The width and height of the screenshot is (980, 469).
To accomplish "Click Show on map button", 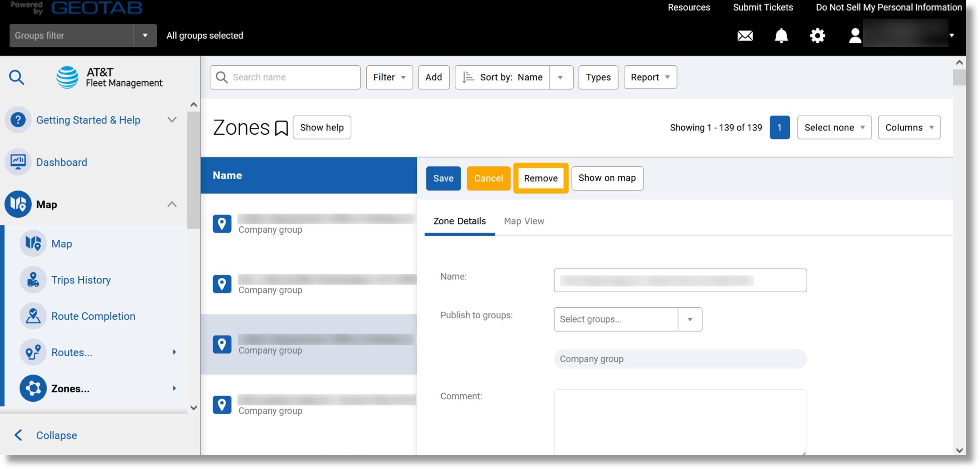I will pyautogui.click(x=607, y=178).
